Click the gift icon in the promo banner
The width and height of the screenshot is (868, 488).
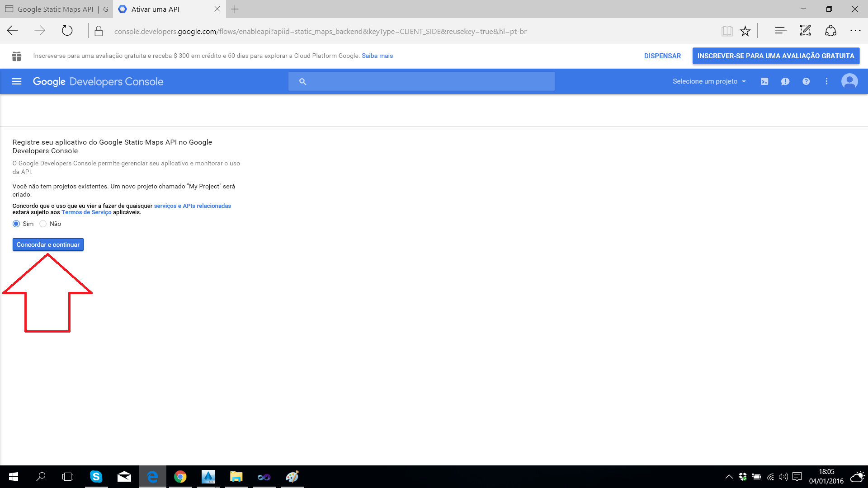[17, 56]
